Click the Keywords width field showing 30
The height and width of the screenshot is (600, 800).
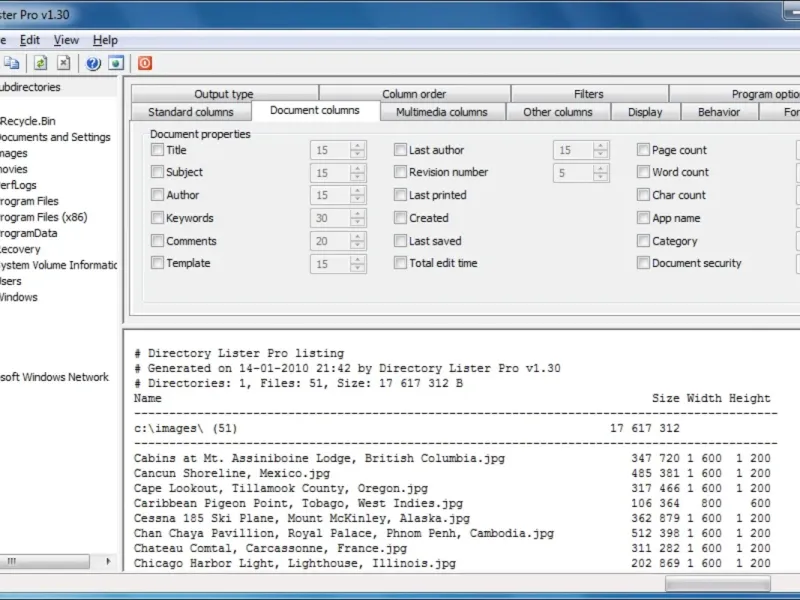click(x=330, y=218)
